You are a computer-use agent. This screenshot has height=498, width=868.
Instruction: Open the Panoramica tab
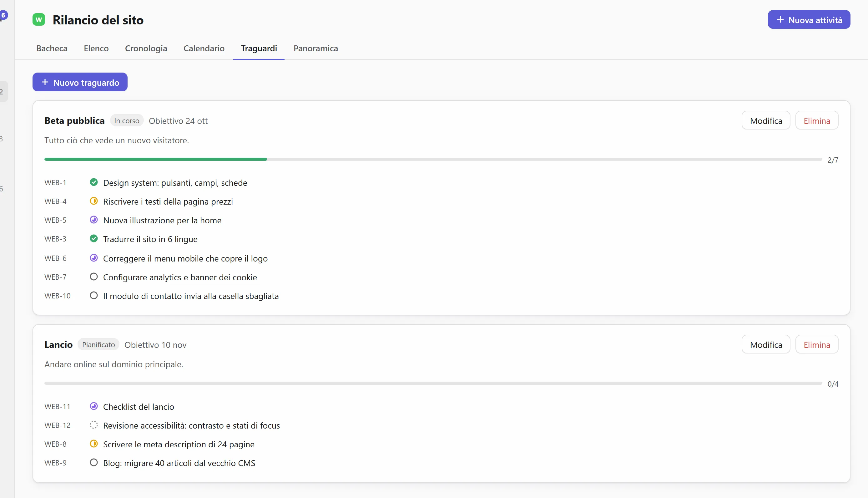[315, 48]
